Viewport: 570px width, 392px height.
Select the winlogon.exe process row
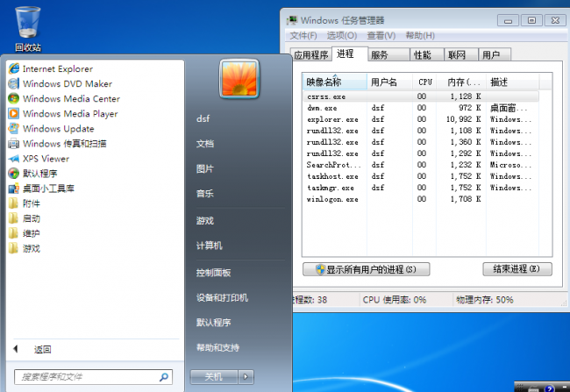click(421, 199)
